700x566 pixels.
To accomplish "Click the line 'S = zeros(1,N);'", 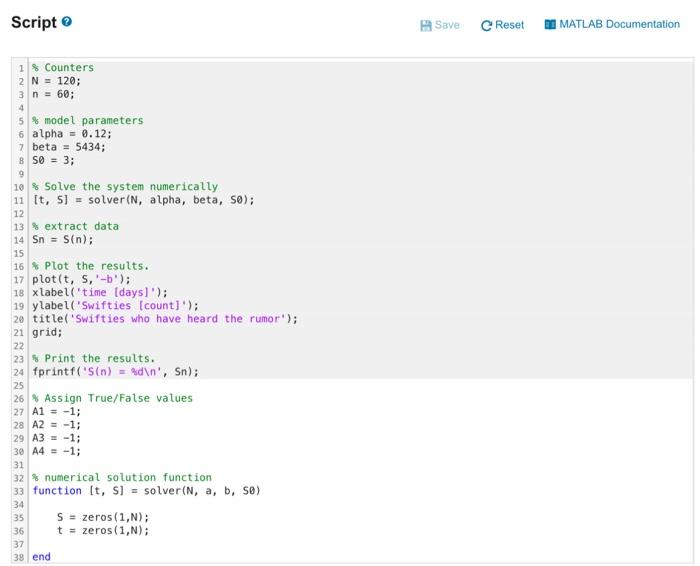I will pos(103,517).
